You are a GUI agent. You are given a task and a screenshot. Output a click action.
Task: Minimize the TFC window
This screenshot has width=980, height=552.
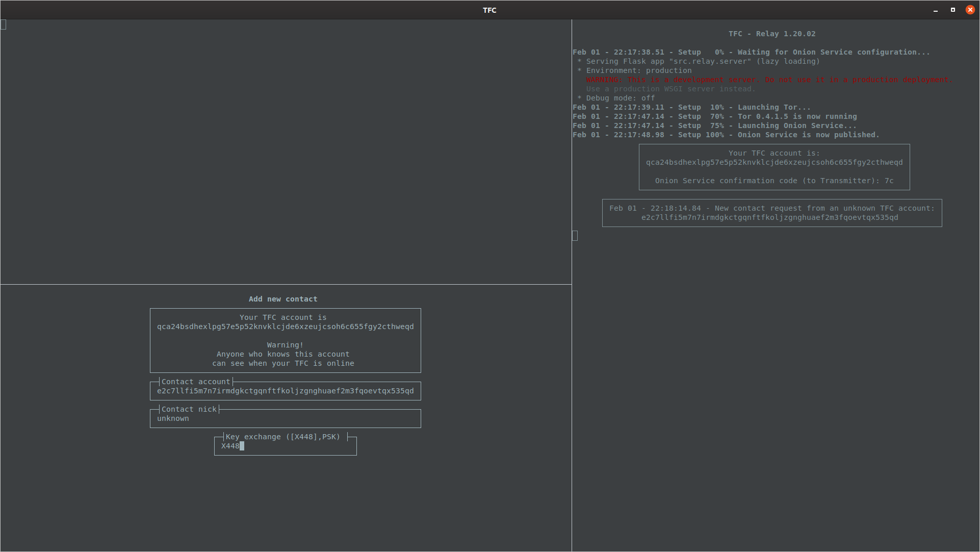point(936,10)
